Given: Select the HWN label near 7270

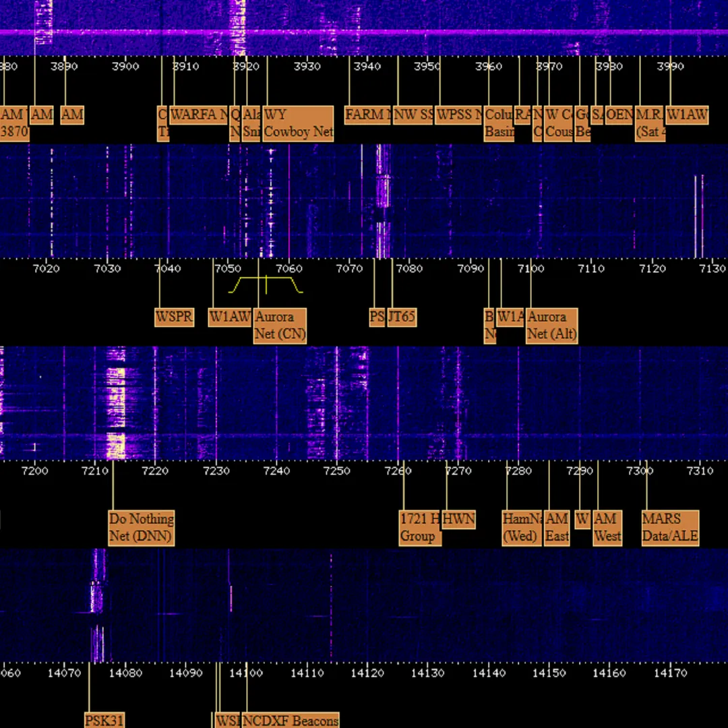Looking at the screenshot, I should [459, 519].
